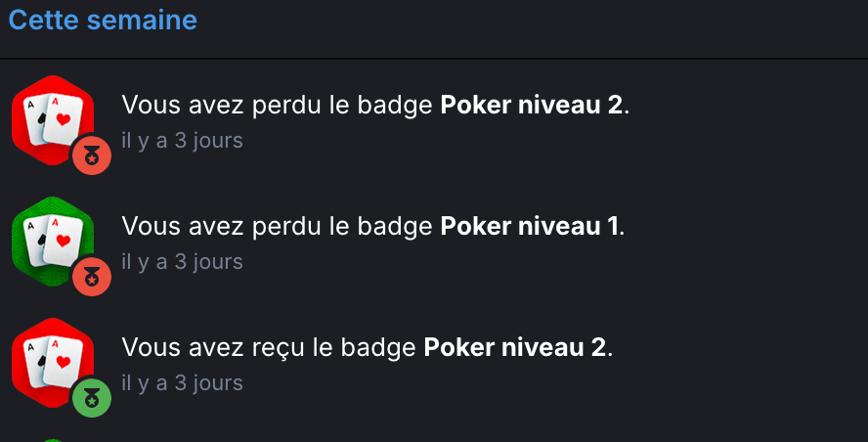
Task: Select the "Vous avez reçu le badge" message text
Action: pyautogui.click(x=271, y=347)
